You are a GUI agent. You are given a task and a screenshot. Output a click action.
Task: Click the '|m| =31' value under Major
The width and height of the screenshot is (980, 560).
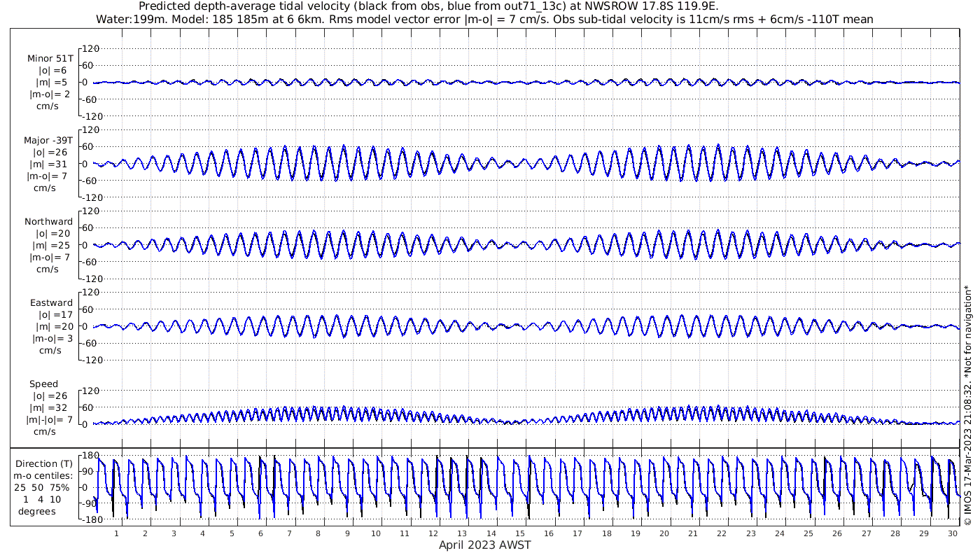(x=50, y=164)
